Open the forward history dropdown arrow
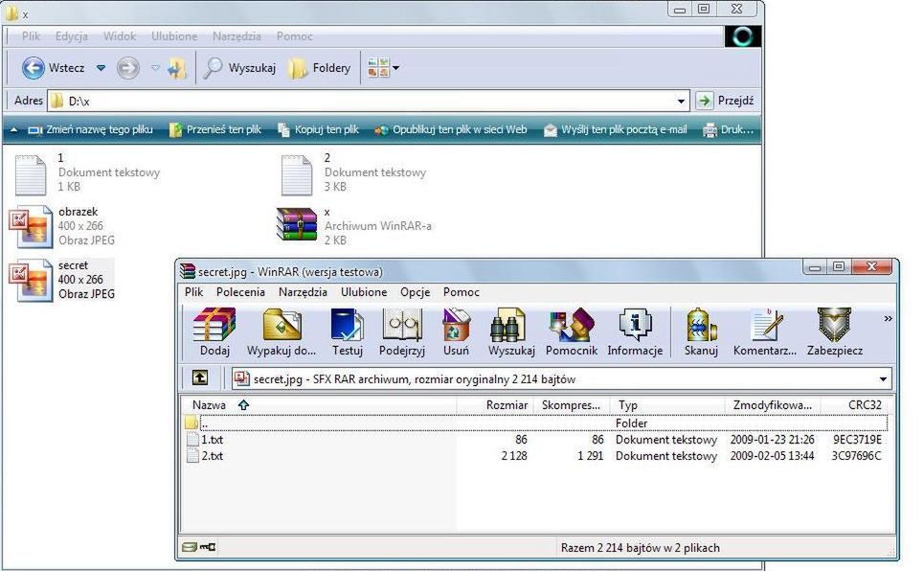Screen dimensions: 924x571 (x=155, y=68)
